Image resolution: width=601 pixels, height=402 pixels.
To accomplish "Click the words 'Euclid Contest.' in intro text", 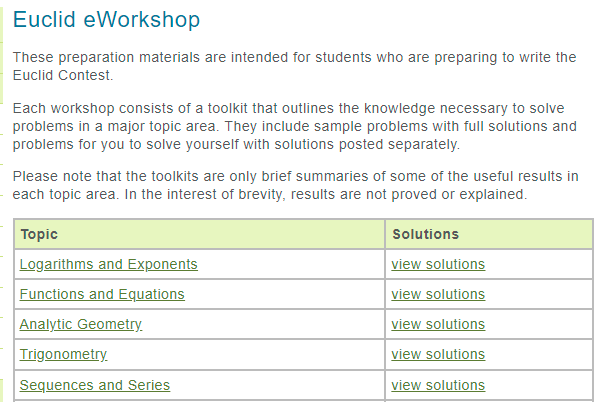I will (63, 75).
